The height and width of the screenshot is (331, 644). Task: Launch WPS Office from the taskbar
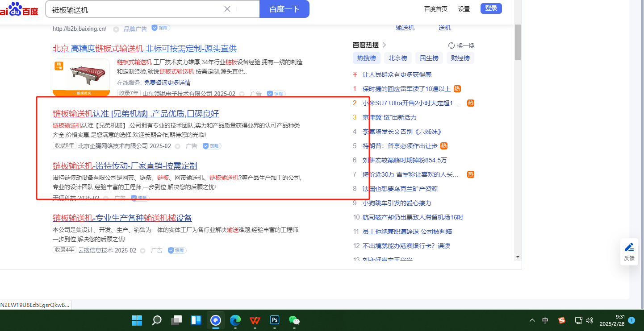coord(255,320)
